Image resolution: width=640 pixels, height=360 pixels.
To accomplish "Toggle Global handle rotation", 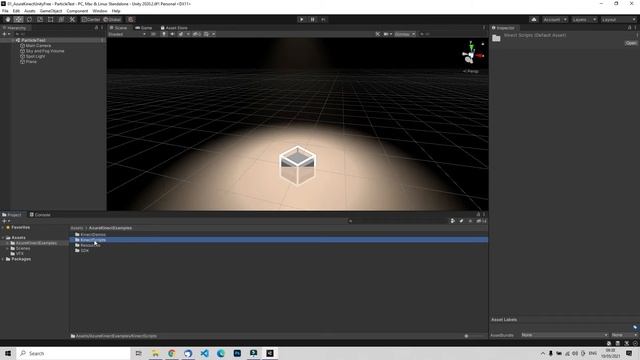I will coord(112,20).
